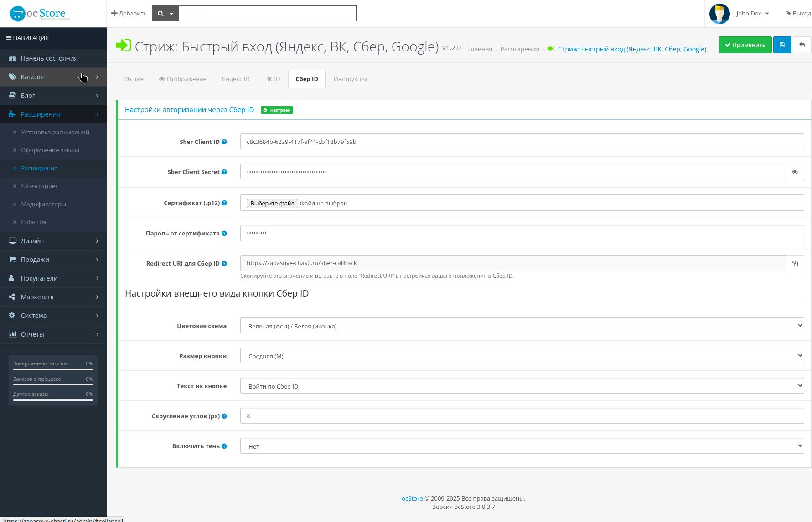The width and height of the screenshot is (812, 522).
Task: Click Выберите файл certificate button
Action: [272, 203]
